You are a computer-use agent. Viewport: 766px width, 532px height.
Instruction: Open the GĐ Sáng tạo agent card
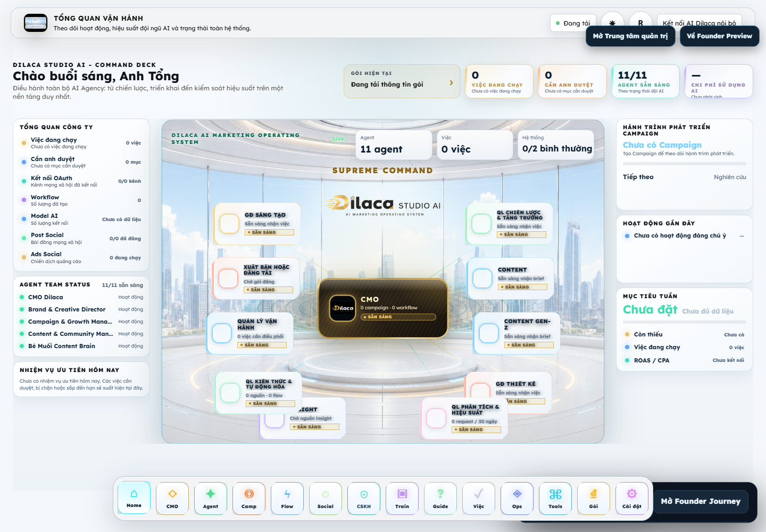click(x=257, y=223)
